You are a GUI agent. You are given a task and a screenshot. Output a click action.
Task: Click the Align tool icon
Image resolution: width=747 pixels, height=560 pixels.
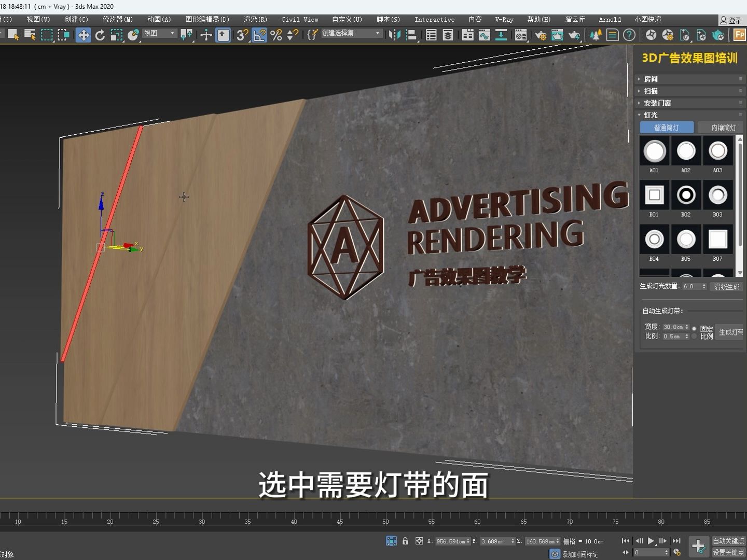[x=411, y=35]
